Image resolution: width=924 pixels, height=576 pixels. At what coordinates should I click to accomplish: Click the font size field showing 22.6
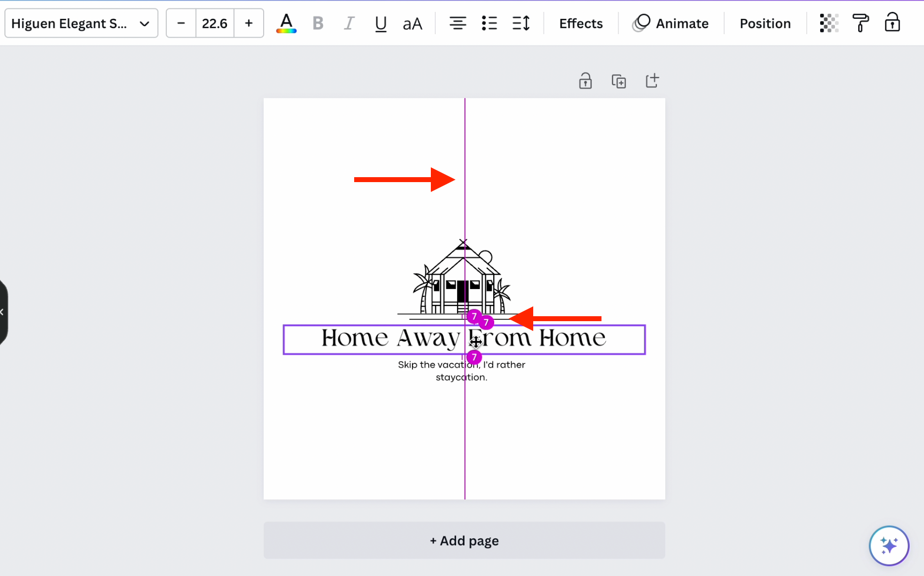(215, 23)
